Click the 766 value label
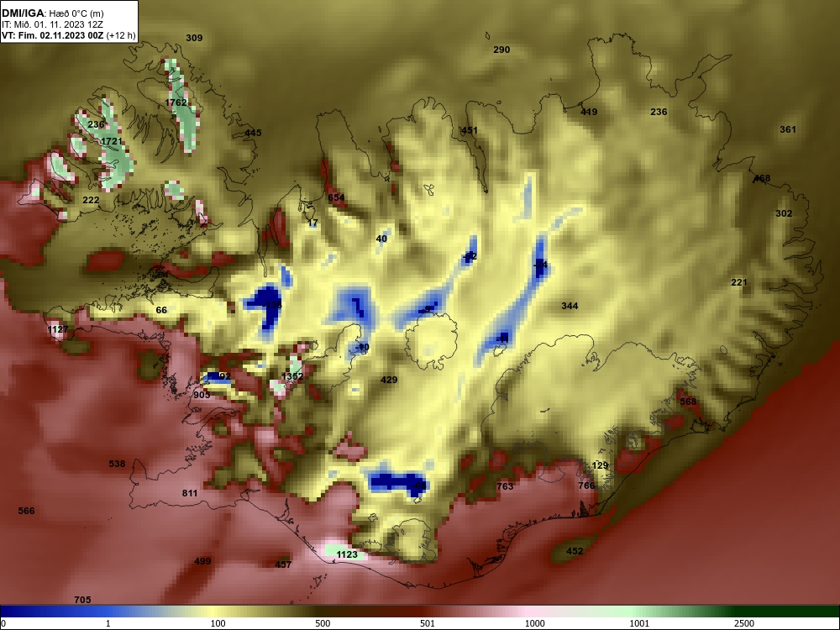 pyautogui.click(x=586, y=486)
